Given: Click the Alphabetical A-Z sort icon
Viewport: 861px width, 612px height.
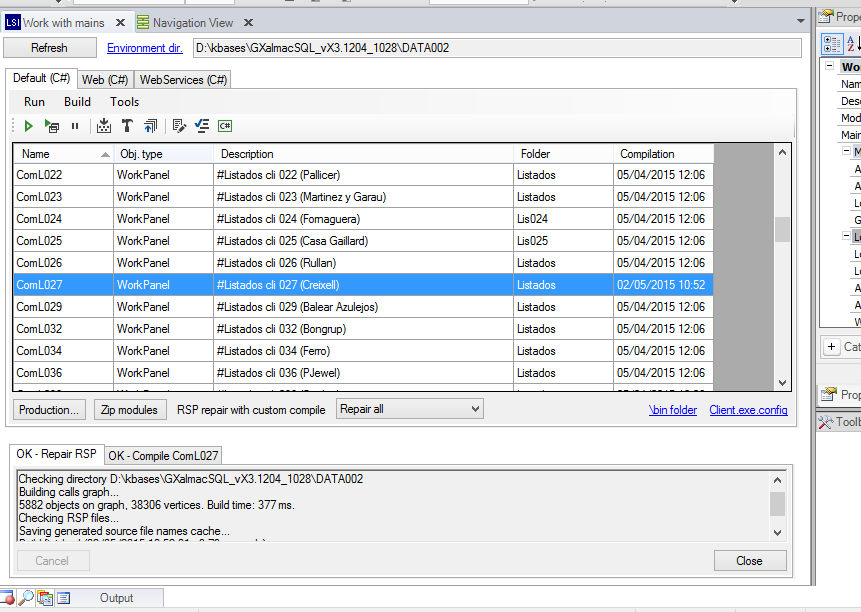Looking at the screenshot, I should [852, 44].
